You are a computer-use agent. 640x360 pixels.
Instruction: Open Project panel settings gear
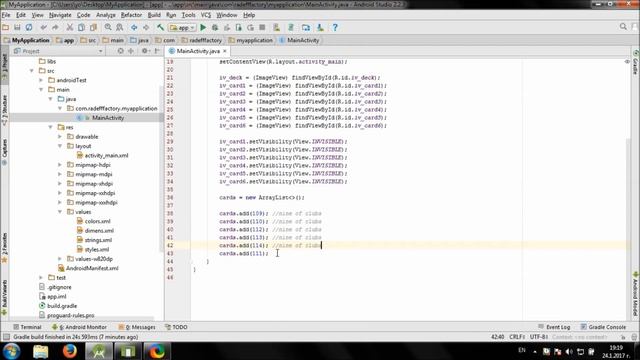point(145,51)
